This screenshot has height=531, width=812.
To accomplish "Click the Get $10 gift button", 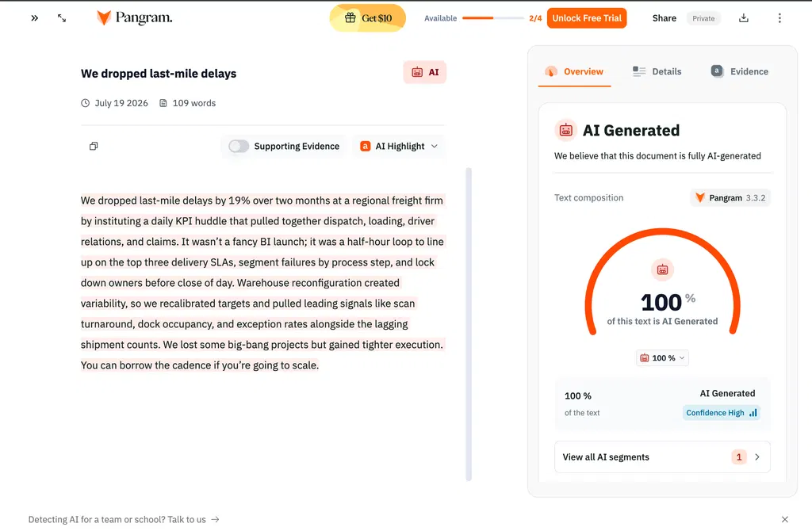I will pyautogui.click(x=368, y=18).
